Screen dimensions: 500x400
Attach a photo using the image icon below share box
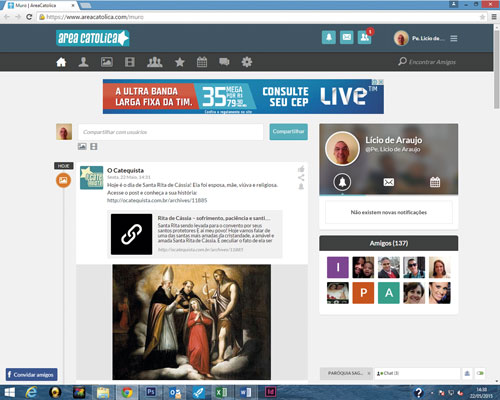point(82,146)
